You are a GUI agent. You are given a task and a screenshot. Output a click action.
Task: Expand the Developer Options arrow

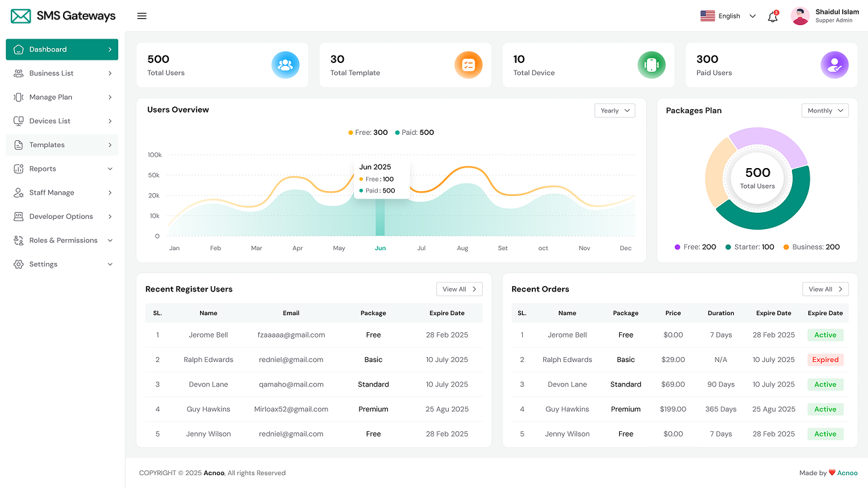pyautogui.click(x=110, y=217)
